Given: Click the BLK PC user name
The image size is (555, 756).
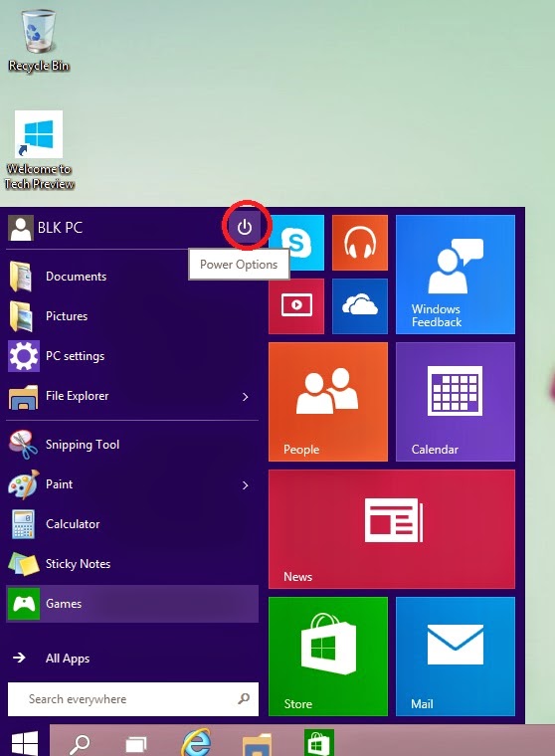Looking at the screenshot, I should [60, 228].
